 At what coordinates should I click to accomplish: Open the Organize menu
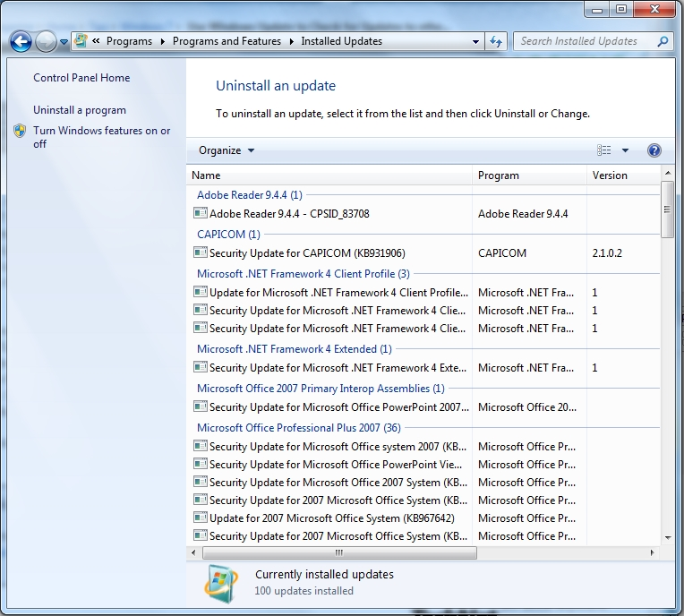[x=227, y=150]
